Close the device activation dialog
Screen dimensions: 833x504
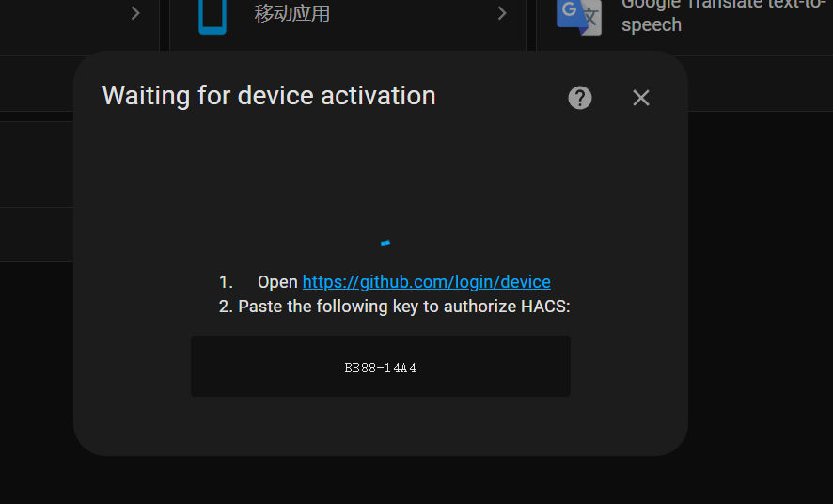640,98
